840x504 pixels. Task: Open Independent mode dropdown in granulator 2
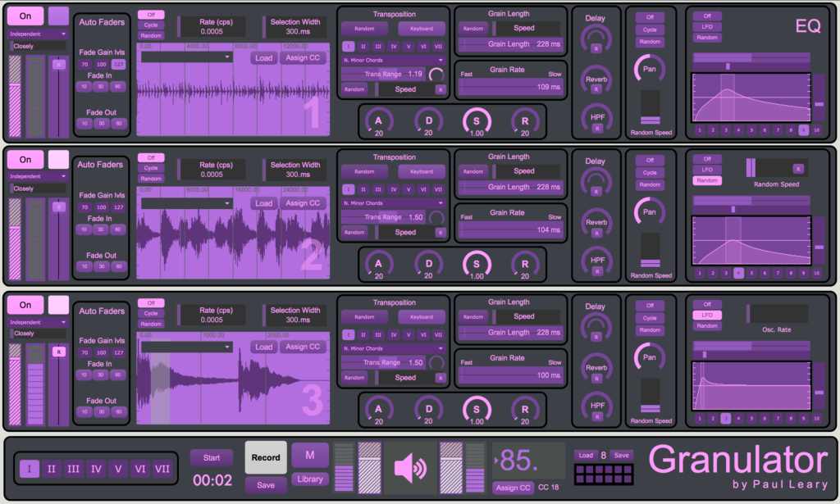(38, 176)
